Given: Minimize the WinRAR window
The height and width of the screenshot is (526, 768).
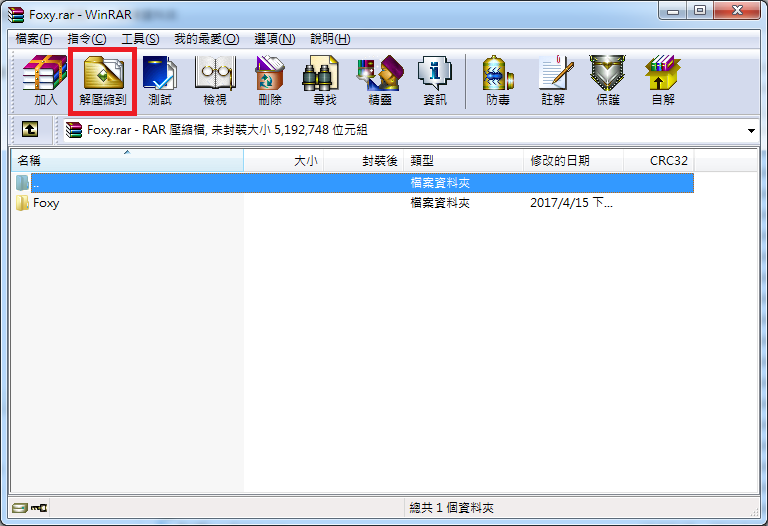Looking at the screenshot, I should click(x=673, y=11).
